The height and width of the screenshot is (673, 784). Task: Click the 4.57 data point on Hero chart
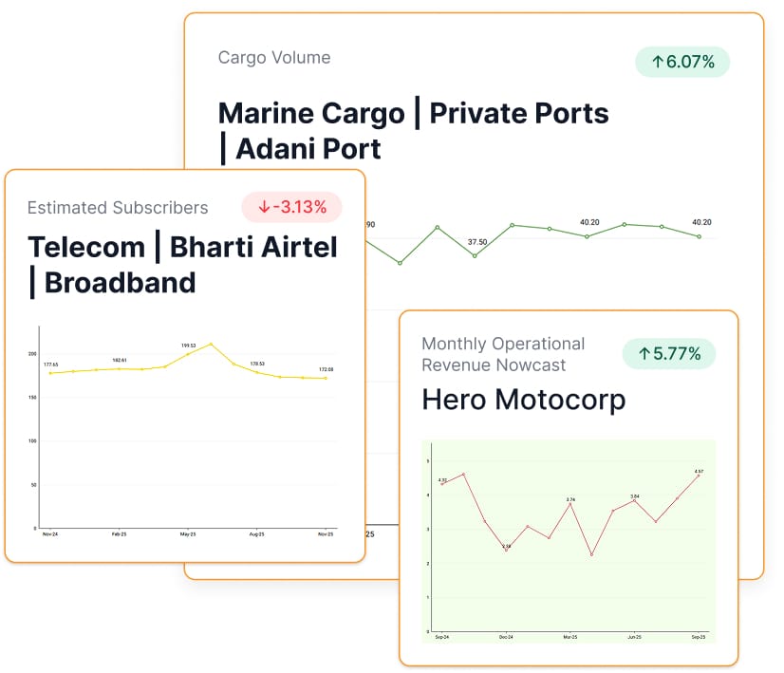tap(699, 476)
